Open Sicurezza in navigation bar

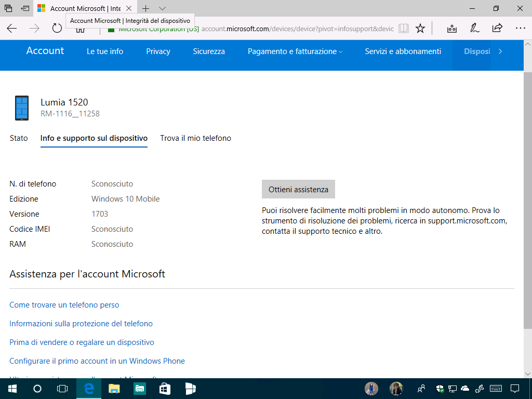click(209, 51)
